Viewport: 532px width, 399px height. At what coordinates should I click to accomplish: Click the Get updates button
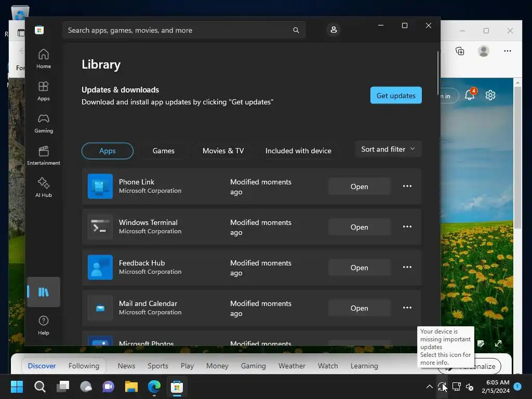tap(396, 96)
